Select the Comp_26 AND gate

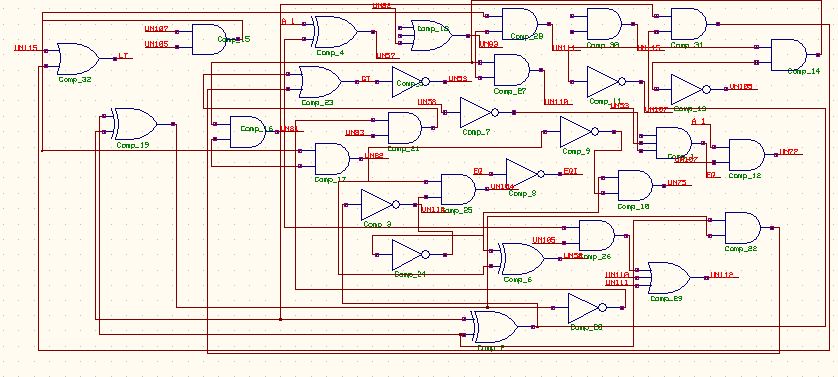point(597,235)
